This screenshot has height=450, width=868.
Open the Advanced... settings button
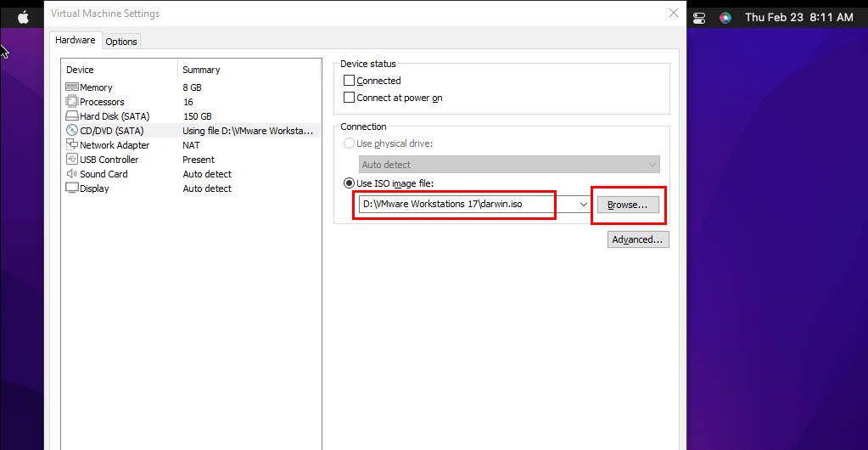coord(638,239)
